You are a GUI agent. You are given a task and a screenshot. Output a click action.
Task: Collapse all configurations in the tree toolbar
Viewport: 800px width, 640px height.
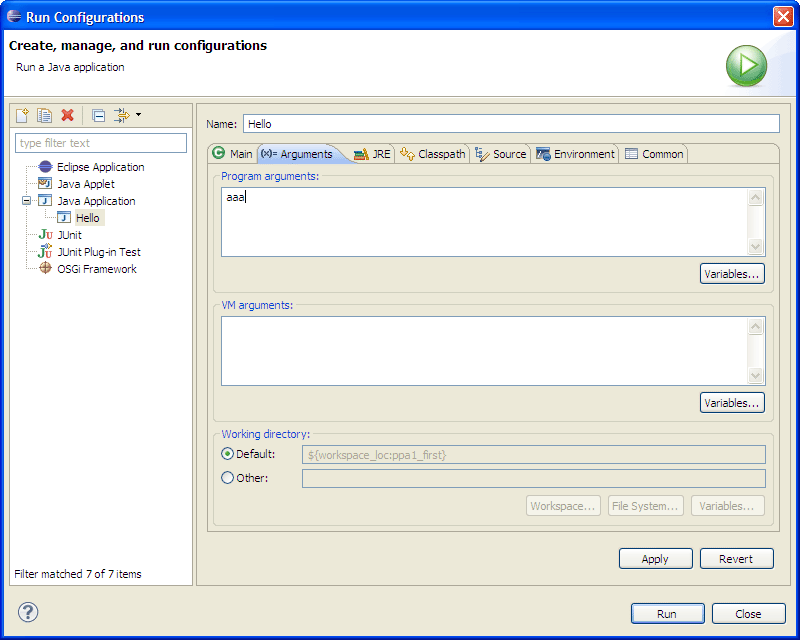pos(98,116)
